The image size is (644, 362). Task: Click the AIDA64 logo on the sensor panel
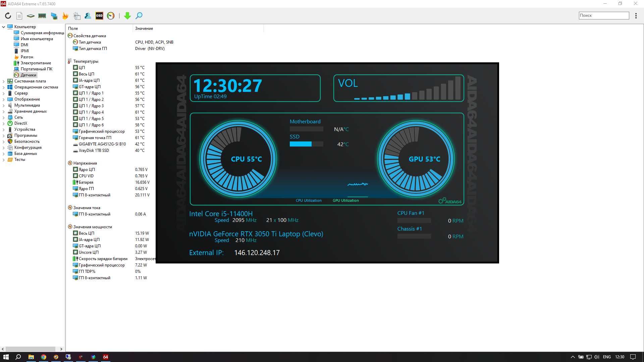pos(450,201)
